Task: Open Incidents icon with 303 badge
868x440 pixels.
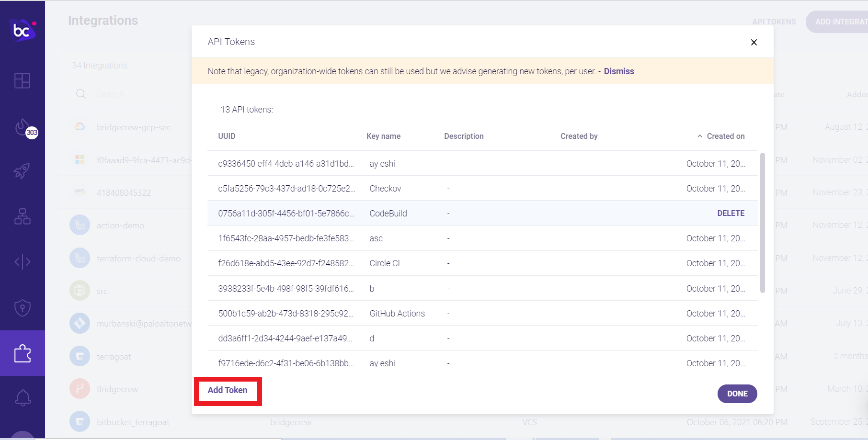Action: 25,128
